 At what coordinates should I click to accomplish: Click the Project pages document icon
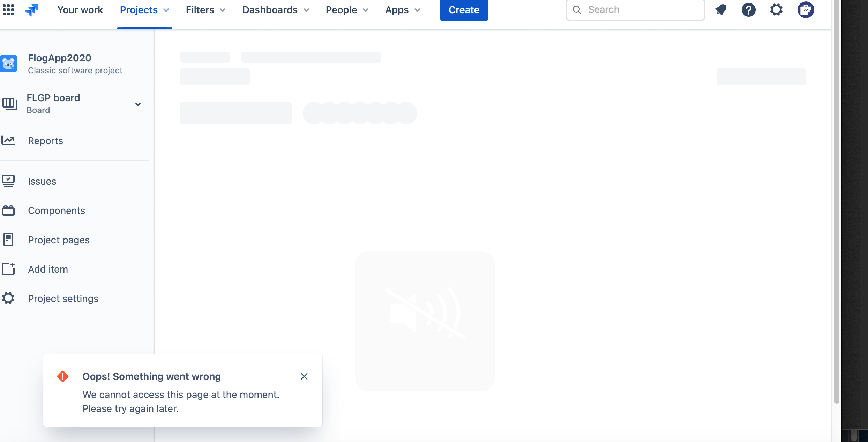click(x=8, y=240)
